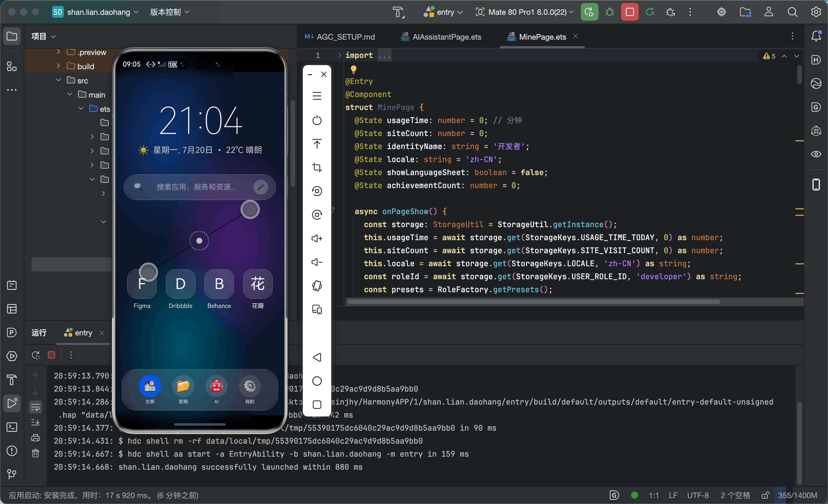Open shan.lian.daohang project dropdown
Screen dimensions: 828x504
tap(96, 12)
